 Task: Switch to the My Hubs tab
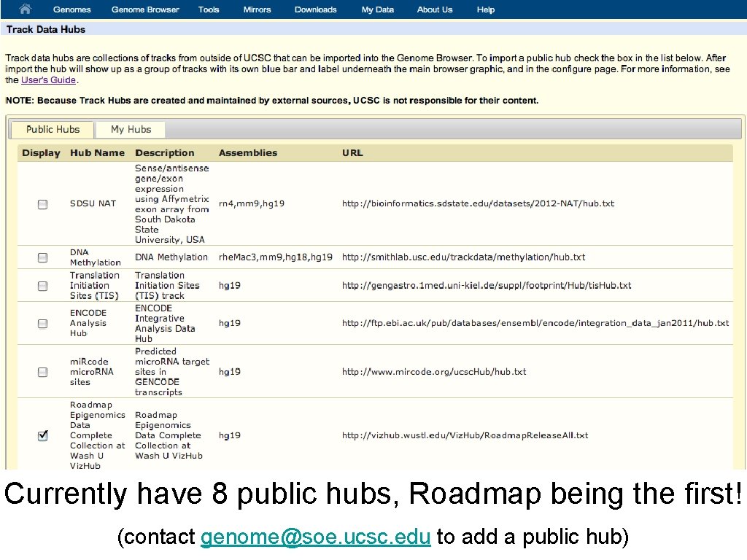click(x=130, y=129)
